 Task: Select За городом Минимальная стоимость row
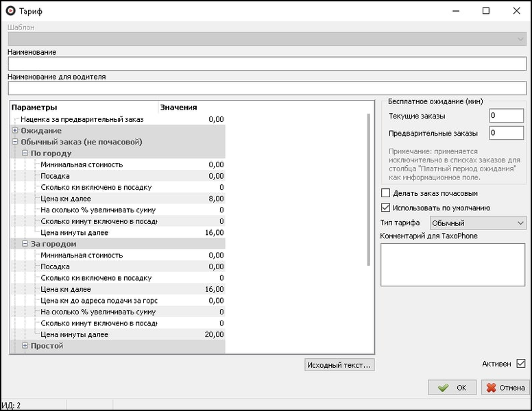click(x=118, y=255)
